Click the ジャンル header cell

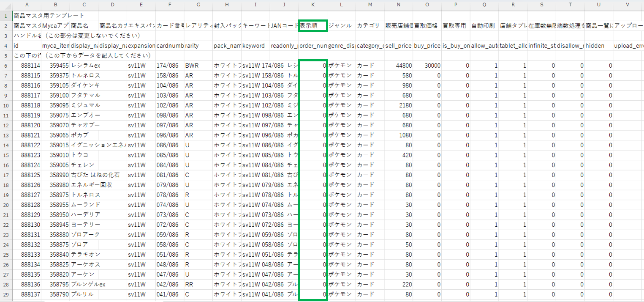(x=341, y=26)
